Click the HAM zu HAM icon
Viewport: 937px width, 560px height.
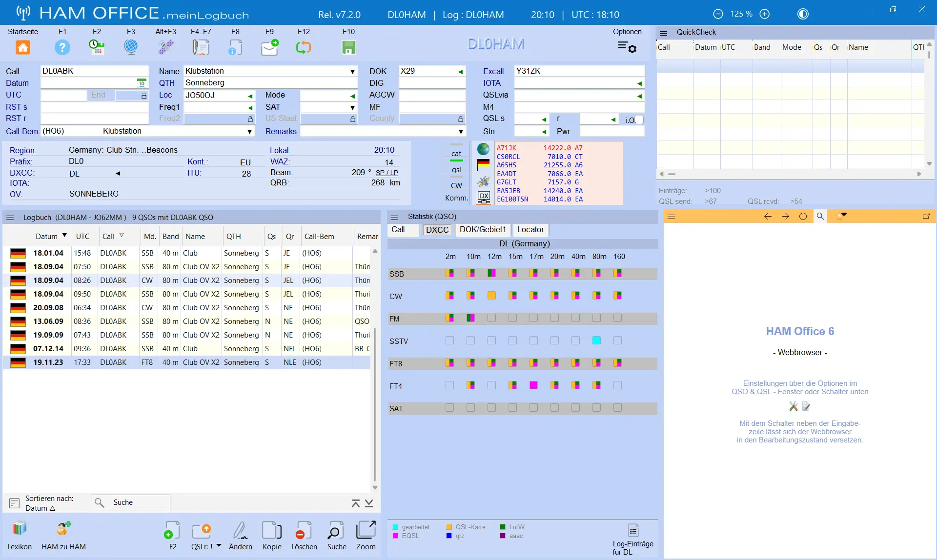[63, 528]
